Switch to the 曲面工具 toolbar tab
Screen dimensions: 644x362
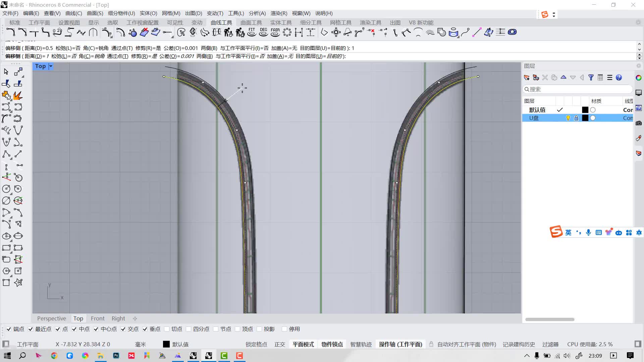(251, 23)
